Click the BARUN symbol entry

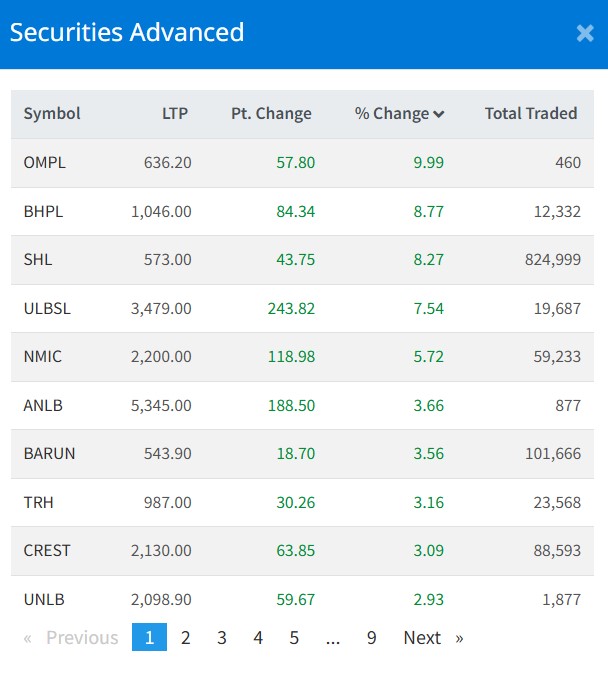(49, 454)
